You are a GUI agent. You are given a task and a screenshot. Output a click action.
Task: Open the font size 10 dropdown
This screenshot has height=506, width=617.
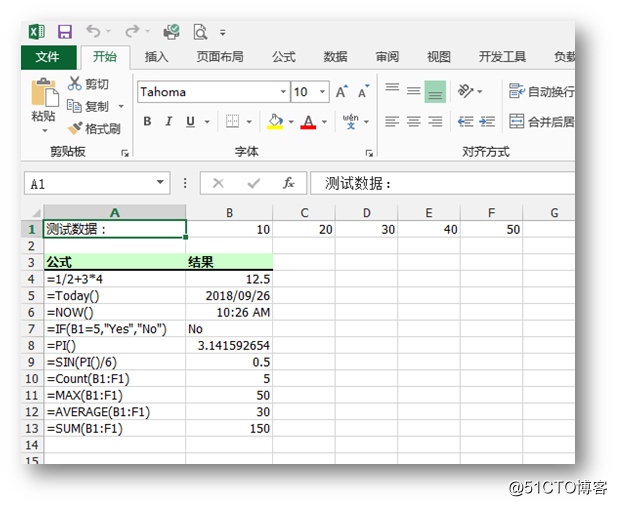coord(322,92)
